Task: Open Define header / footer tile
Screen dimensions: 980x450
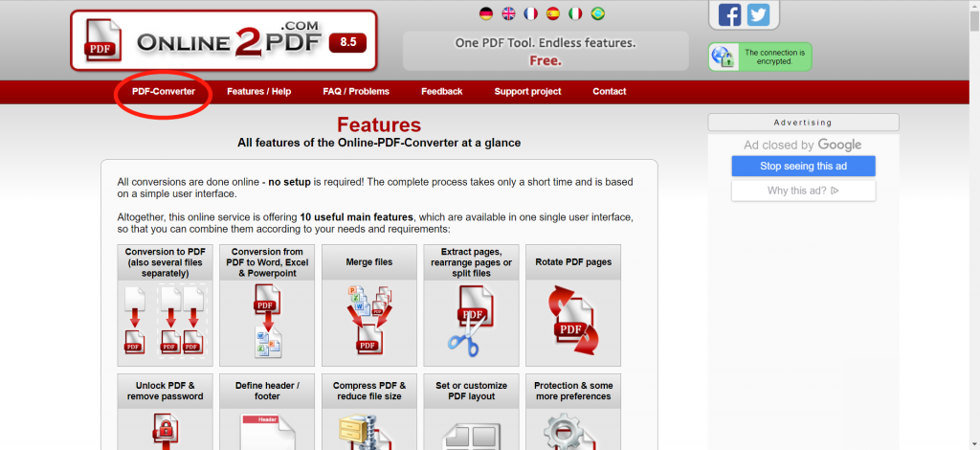Action: pyautogui.click(x=267, y=412)
